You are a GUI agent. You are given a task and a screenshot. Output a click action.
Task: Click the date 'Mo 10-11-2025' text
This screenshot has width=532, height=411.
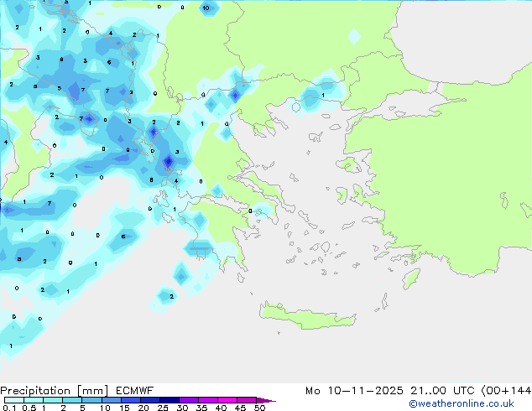[x=354, y=391]
